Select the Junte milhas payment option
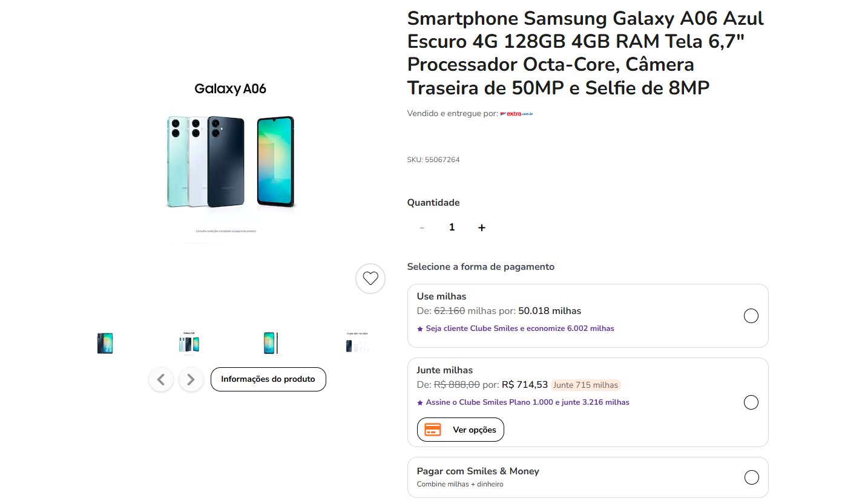Viewport: 842px width, 504px height. [x=751, y=402]
